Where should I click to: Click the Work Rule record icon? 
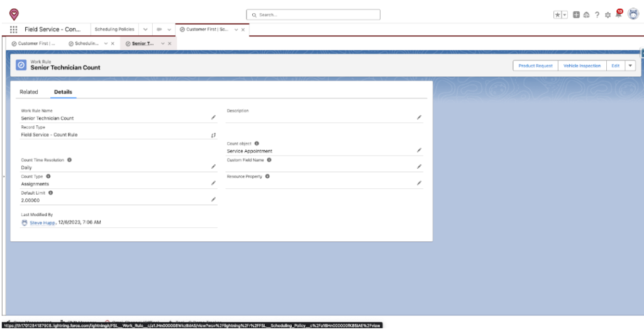(x=21, y=65)
